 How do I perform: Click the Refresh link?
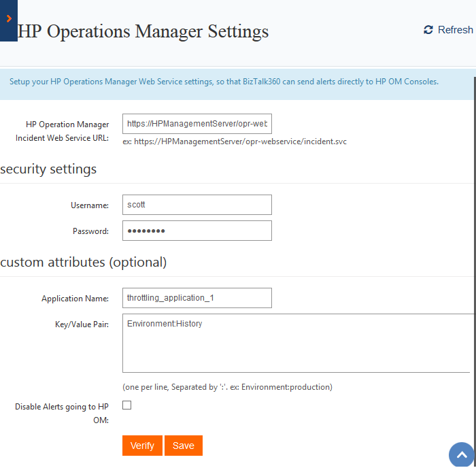click(448, 30)
